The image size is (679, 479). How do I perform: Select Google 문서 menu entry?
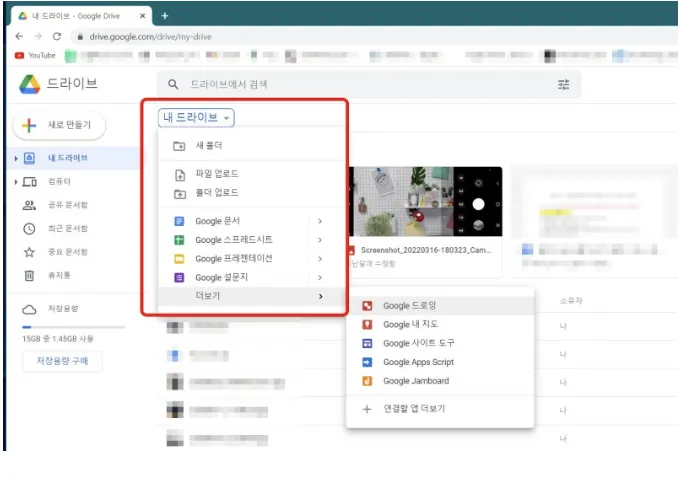pos(251,221)
